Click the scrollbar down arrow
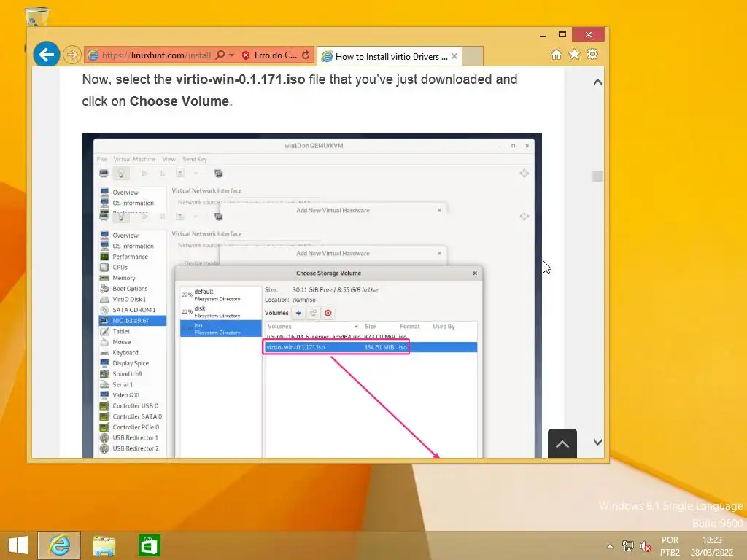This screenshot has width=747, height=560. 597,443
